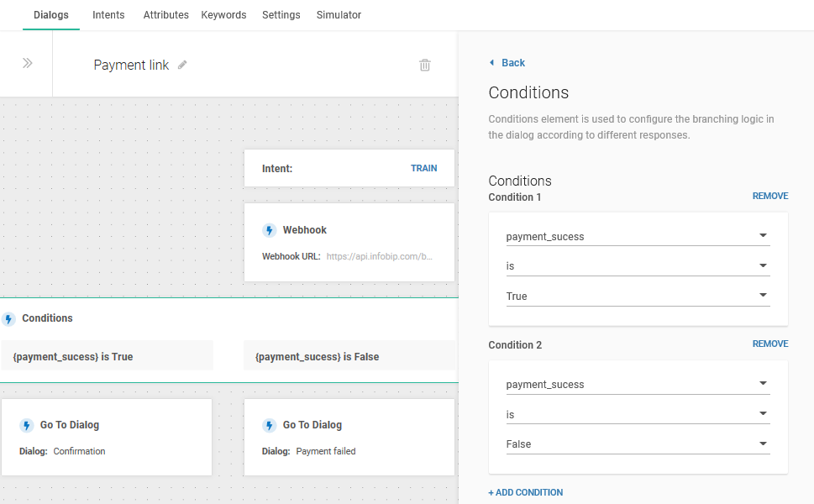Click the Conditions element lightning icon
The width and height of the screenshot is (814, 504).
point(9,318)
